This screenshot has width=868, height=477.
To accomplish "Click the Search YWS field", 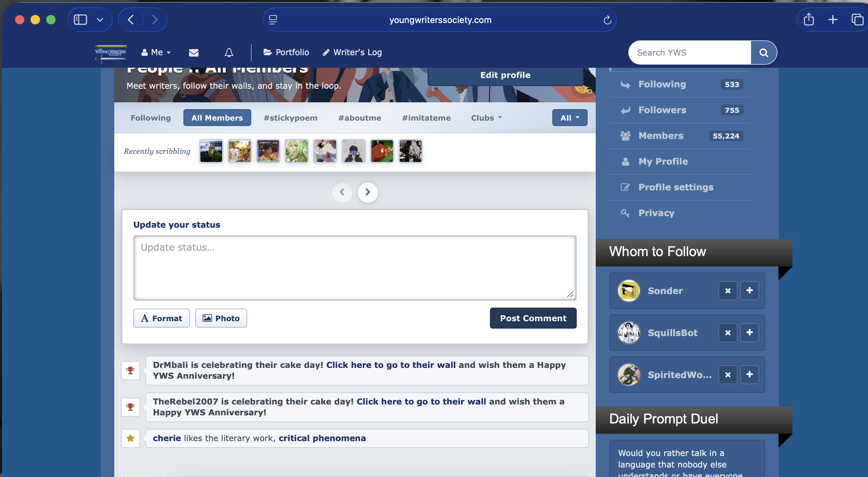I will pos(690,53).
